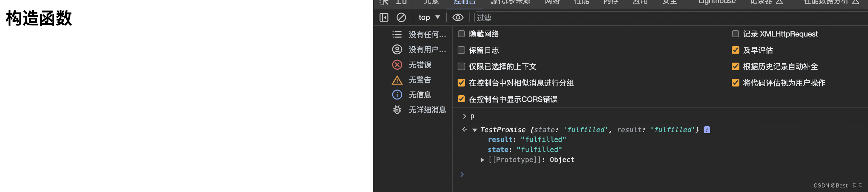Click the clear console icon

point(401,17)
